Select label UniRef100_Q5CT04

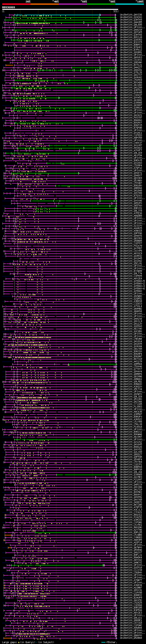tap(131, 389)
